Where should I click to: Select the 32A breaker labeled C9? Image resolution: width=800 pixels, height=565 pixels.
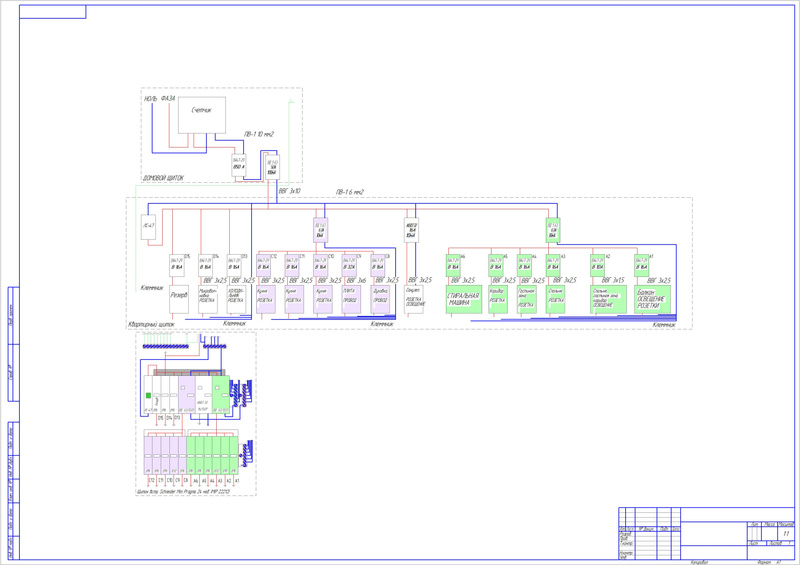(349, 265)
